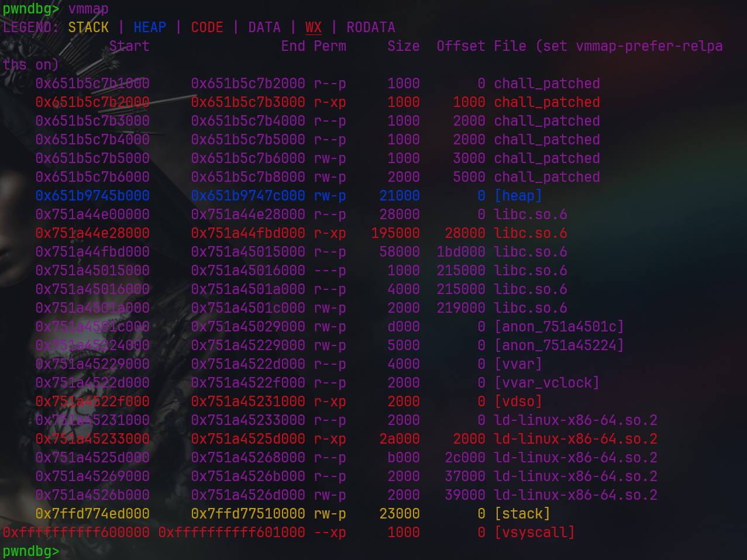
Task: Click the [anon_751a45224] mapping name
Action: pos(559,345)
